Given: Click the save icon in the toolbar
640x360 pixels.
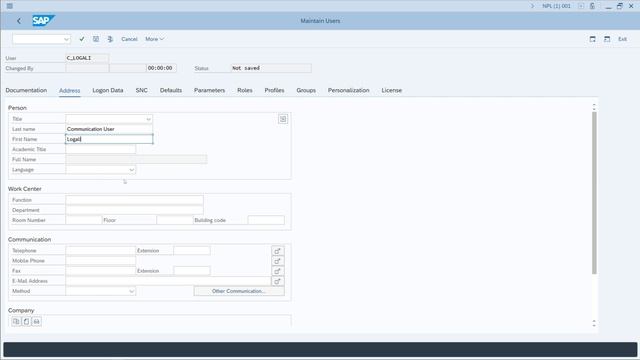Looking at the screenshot, I should click(96, 39).
